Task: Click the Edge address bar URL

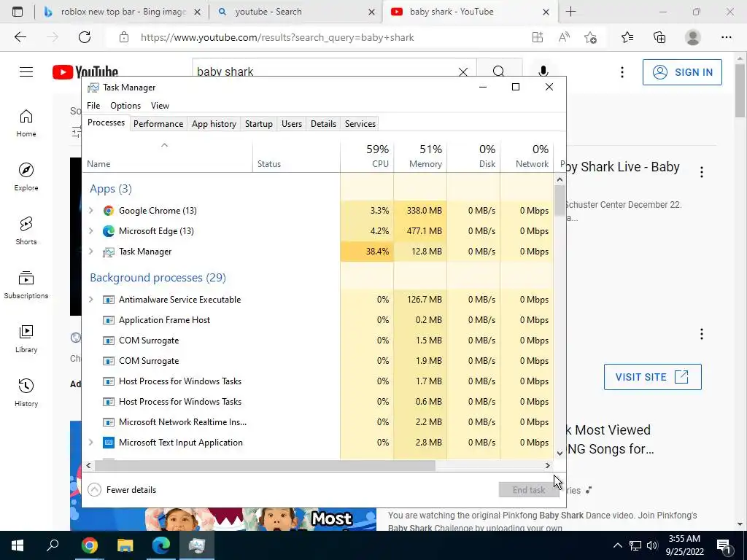Action: tap(277, 37)
